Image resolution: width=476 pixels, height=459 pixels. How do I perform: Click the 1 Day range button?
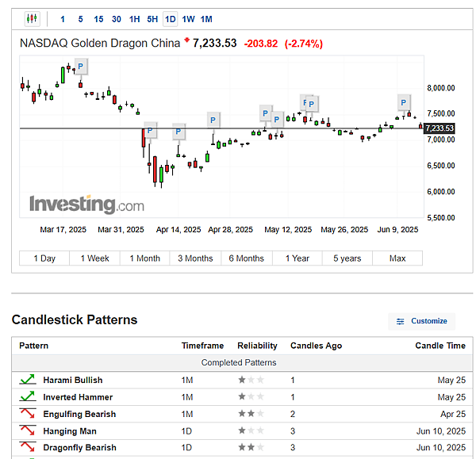[x=44, y=258]
